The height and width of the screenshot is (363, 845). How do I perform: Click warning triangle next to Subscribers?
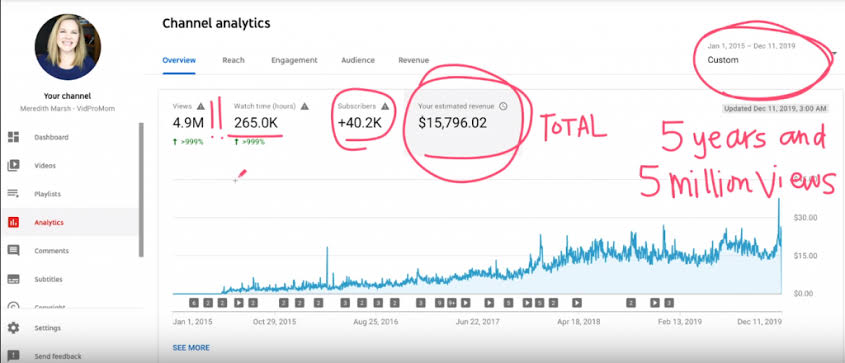pyautogui.click(x=385, y=106)
